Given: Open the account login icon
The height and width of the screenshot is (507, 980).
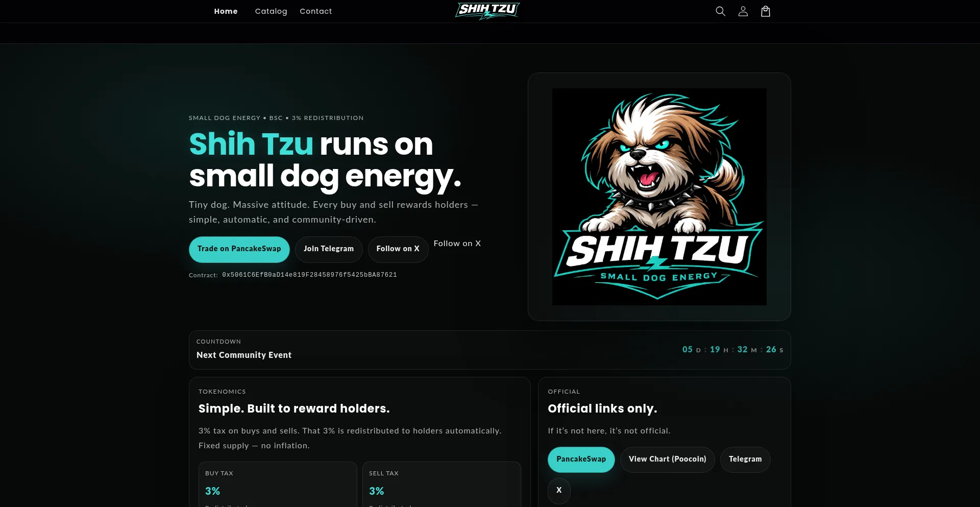Looking at the screenshot, I should [x=743, y=11].
